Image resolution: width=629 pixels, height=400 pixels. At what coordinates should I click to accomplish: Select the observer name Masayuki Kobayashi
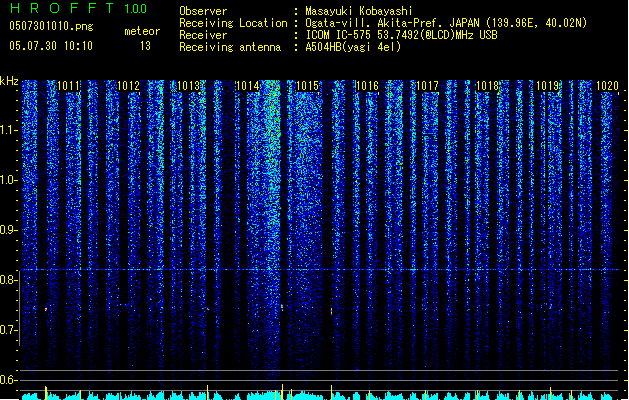coord(359,11)
